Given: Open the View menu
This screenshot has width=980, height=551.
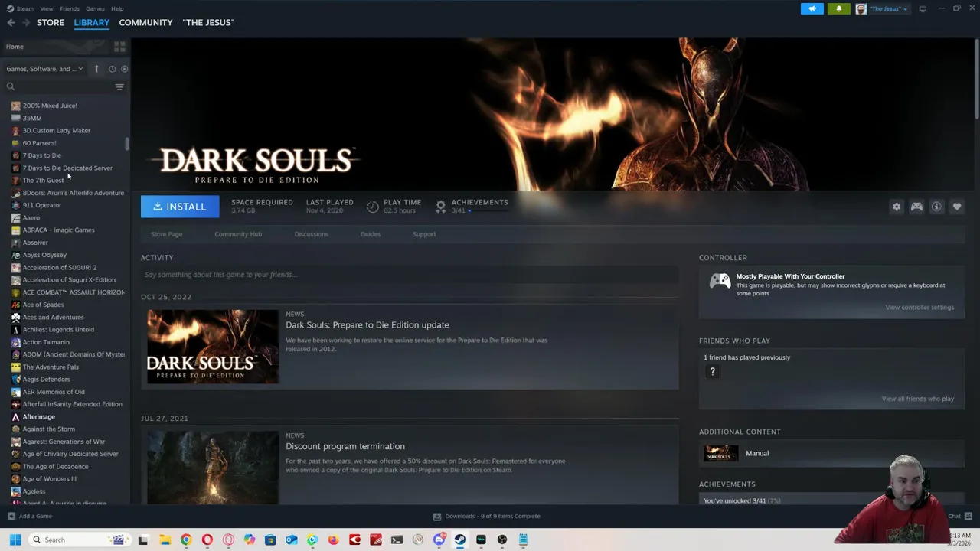Looking at the screenshot, I should coord(47,8).
